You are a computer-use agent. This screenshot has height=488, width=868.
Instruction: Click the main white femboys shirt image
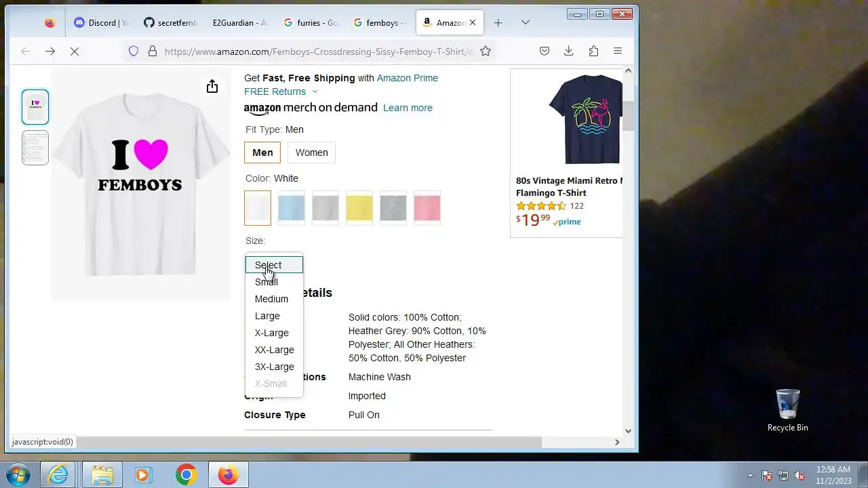click(141, 184)
